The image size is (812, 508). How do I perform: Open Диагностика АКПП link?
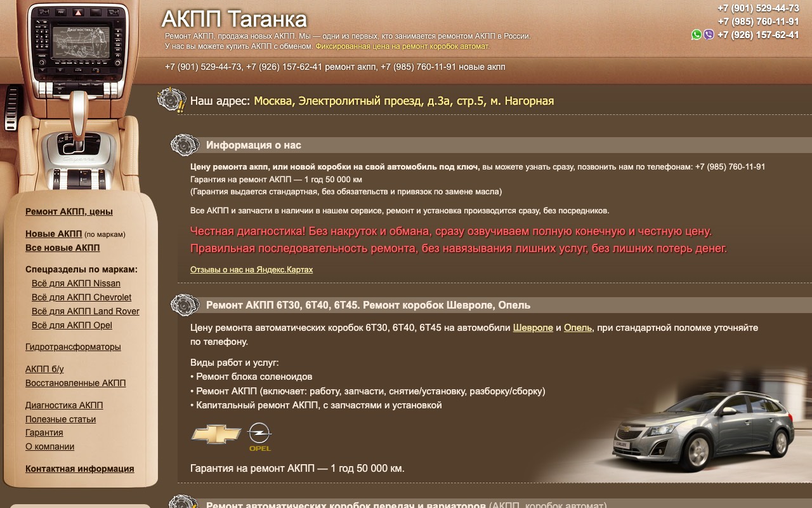pos(64,405)
